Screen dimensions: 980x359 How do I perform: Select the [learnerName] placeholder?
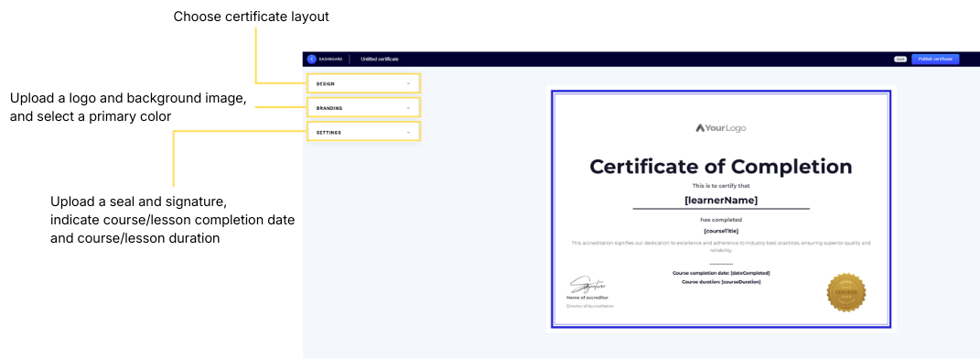click(721, 201)
